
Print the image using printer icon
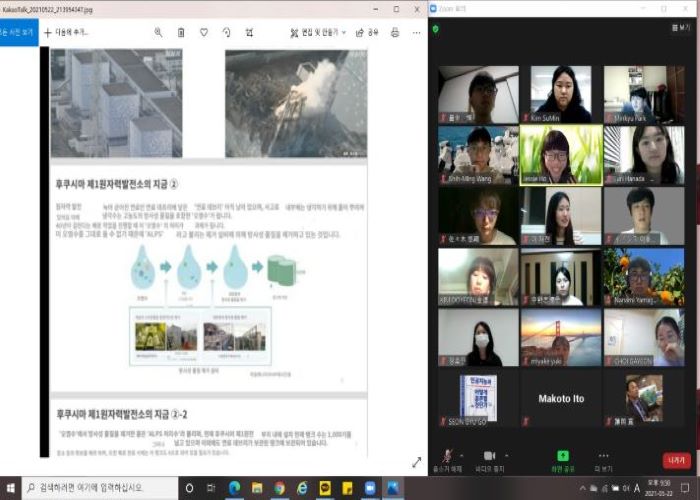point(395,32)
